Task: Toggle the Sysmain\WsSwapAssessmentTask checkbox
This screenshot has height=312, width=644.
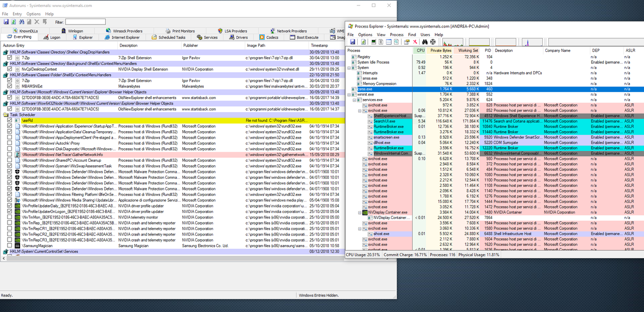Action: tap(10, 166)
